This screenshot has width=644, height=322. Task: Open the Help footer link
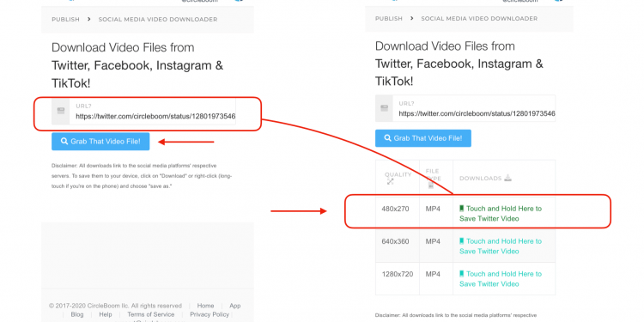(105, 314)
